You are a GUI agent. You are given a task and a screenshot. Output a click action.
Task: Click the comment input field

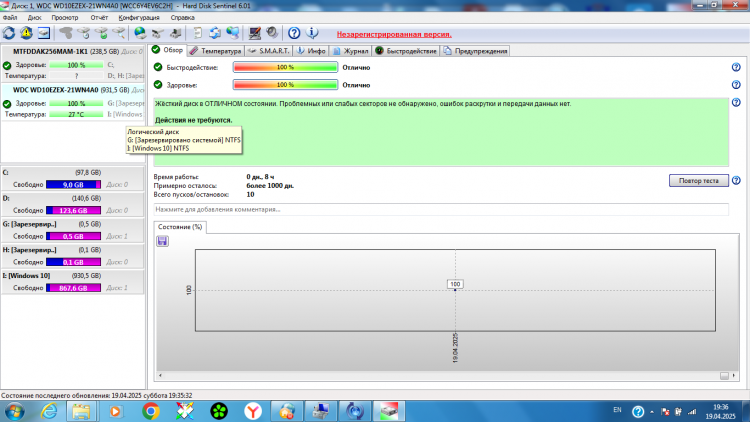441,210
